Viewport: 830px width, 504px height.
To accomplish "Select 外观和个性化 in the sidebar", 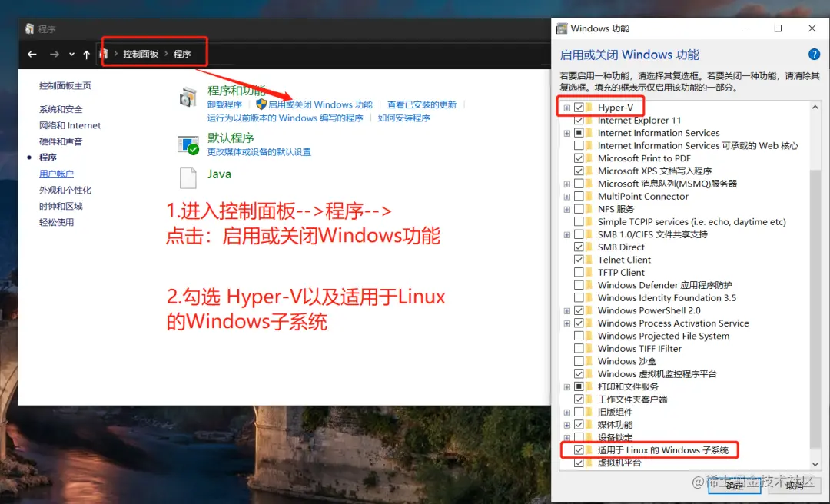I will click(x=65, y=190).
